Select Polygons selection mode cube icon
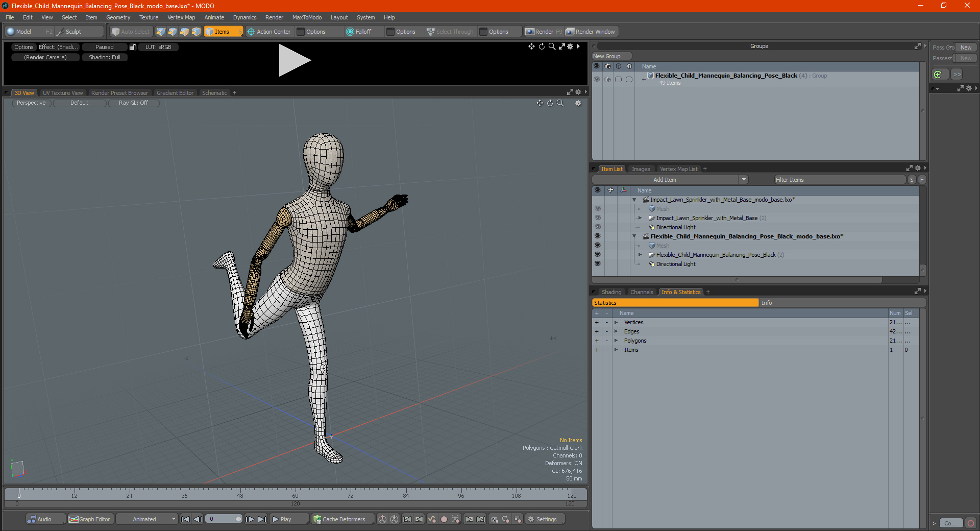This screenshot has width=980, height=531. (184, 32)
